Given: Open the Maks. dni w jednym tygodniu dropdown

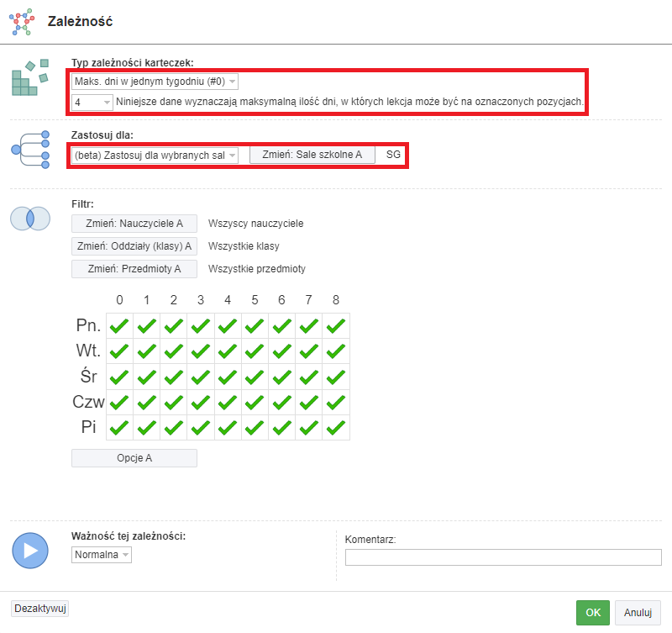Looking at the screenshot, I should [x=155, y=82].
